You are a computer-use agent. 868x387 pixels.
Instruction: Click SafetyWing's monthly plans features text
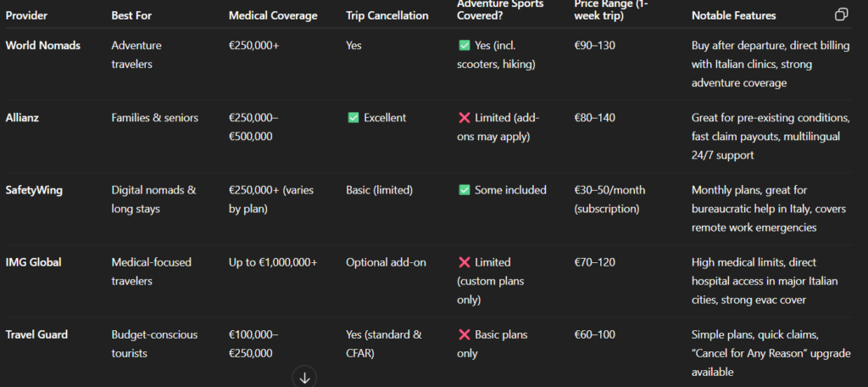click(767, 209)
